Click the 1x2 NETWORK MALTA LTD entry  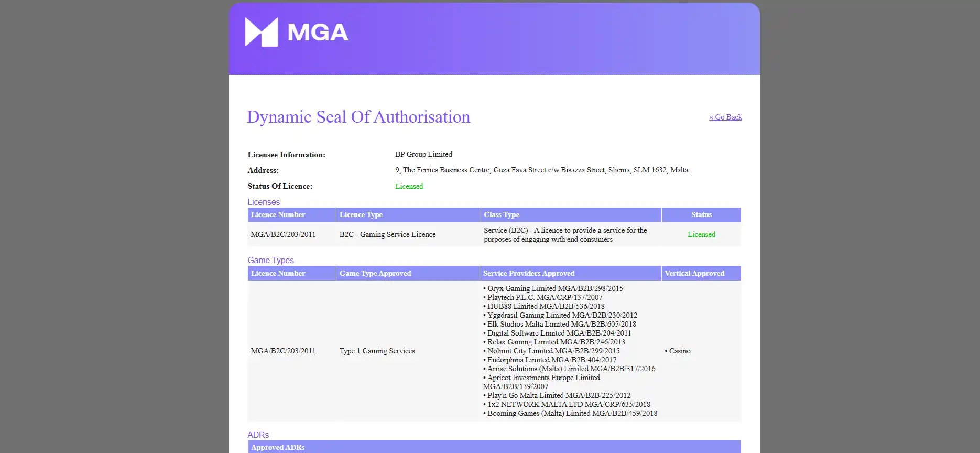(567, 404)
